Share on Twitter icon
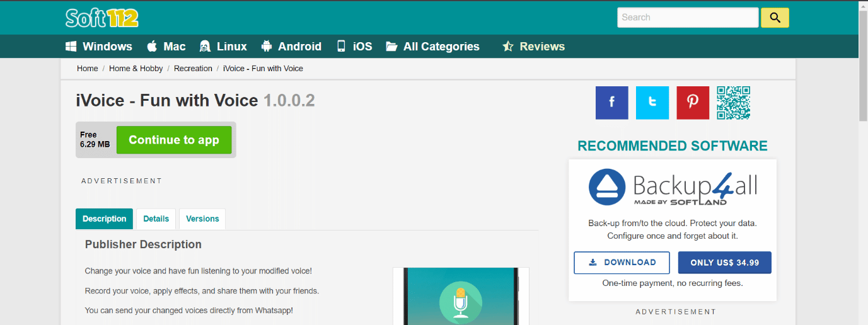Screen dimensions: 868x325 [x=652, y=103]
